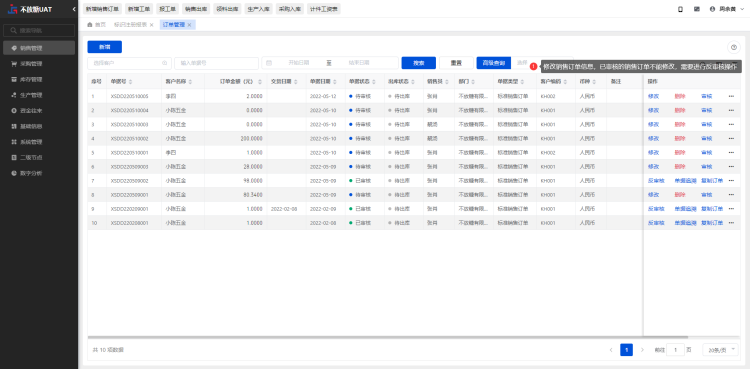
Task: Click the blue 搜索 button
Action: 419,63
